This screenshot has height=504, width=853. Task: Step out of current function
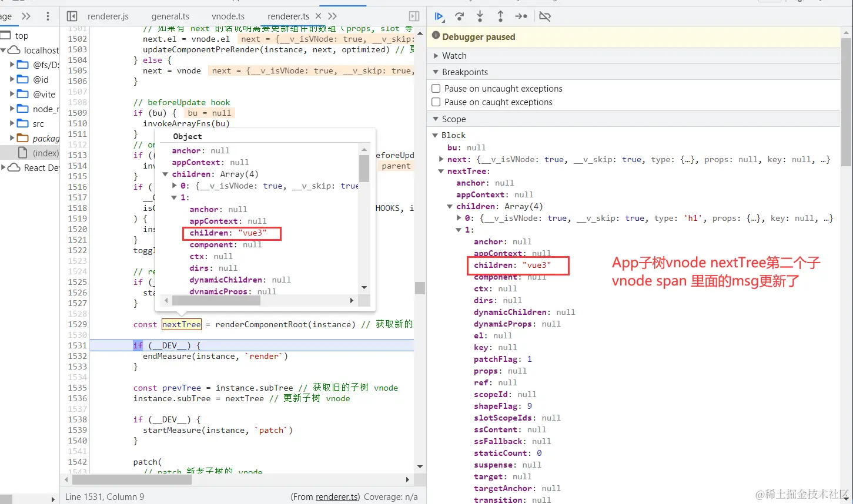(500, 16)
